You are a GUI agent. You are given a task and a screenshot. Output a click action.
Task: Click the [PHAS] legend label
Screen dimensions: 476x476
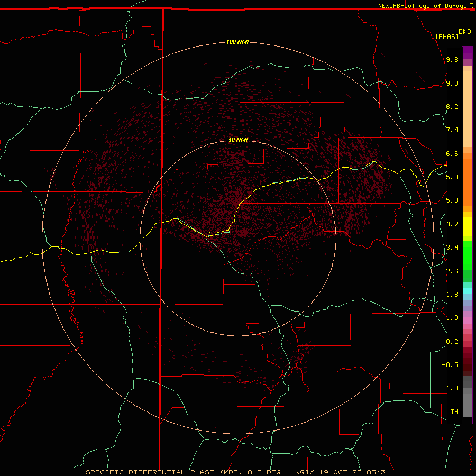click(447, 36)
